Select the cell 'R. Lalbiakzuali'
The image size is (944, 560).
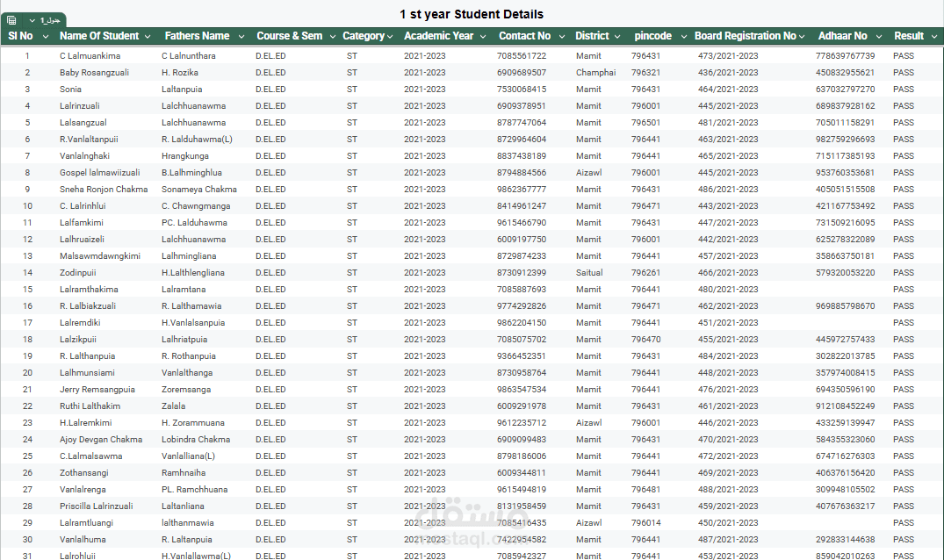click(87, 306)
